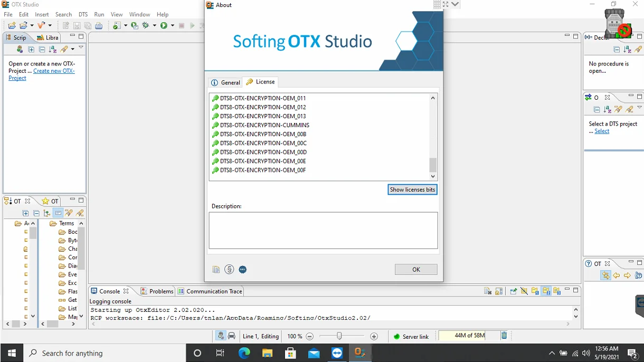This screenshot has width=644, height=362.
Task: Click the Terms folder in the tree
Action: point(62,223)
